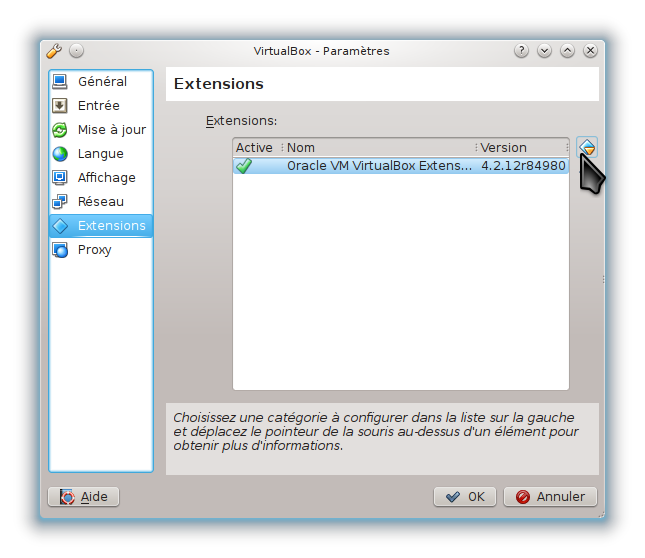Click the Aide help button
This screenshot has height=558, width=645.
click(84, 497)
